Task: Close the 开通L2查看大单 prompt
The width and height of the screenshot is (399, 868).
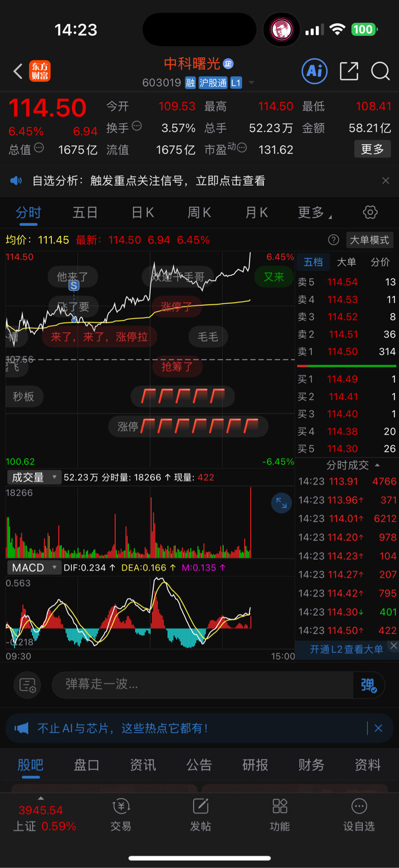Action: click(394, 645)
